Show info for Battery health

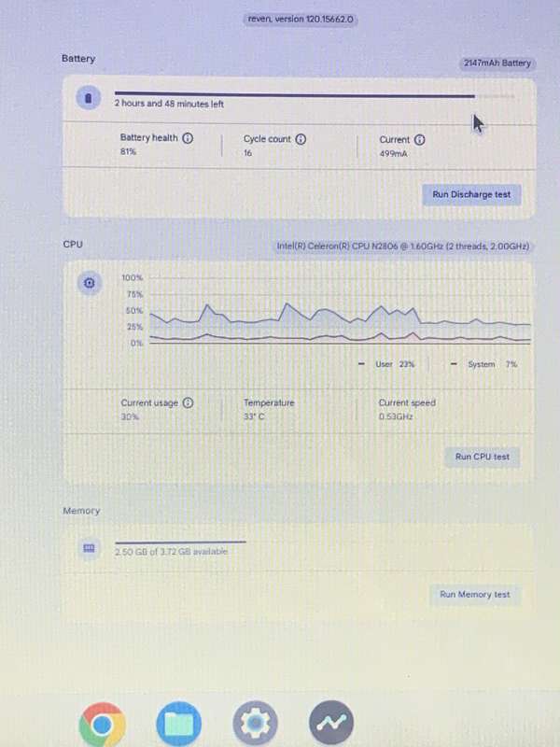[189, 138]
